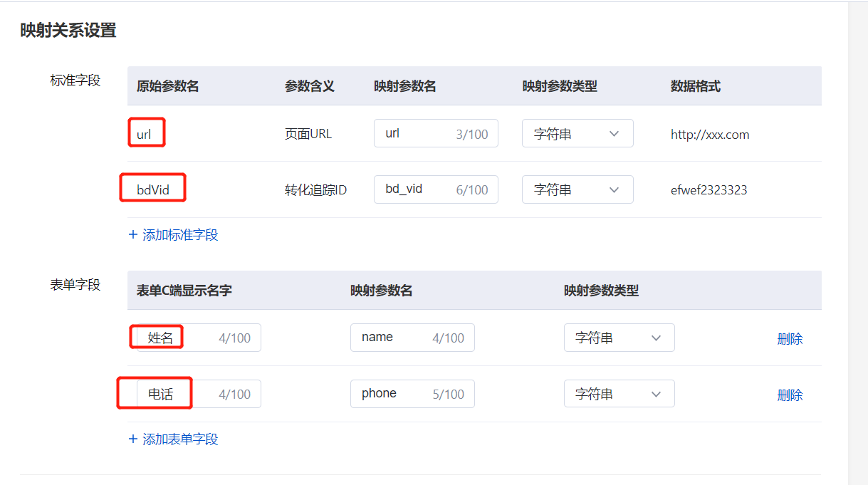Open the 字符串 type dropdown for url row
The height and width of the screenshot is (485, 868).
[577, 134]
